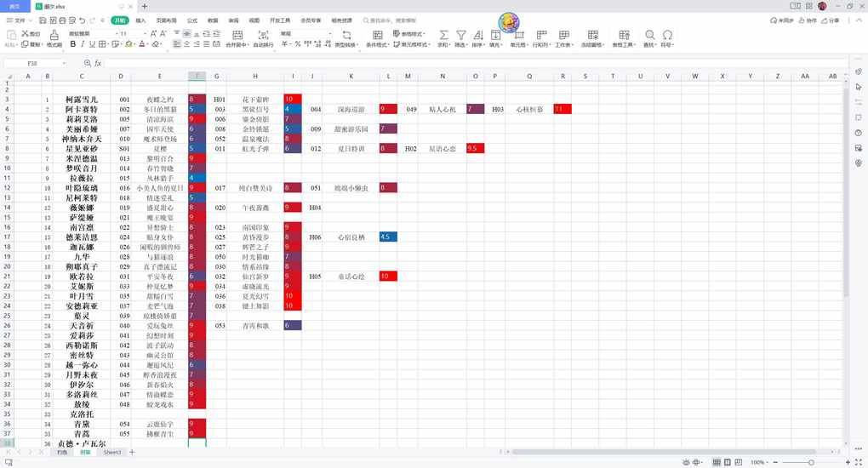Toggle the middle vertical alignment button
Screen dimensions: 868x468
coord(186,34)
